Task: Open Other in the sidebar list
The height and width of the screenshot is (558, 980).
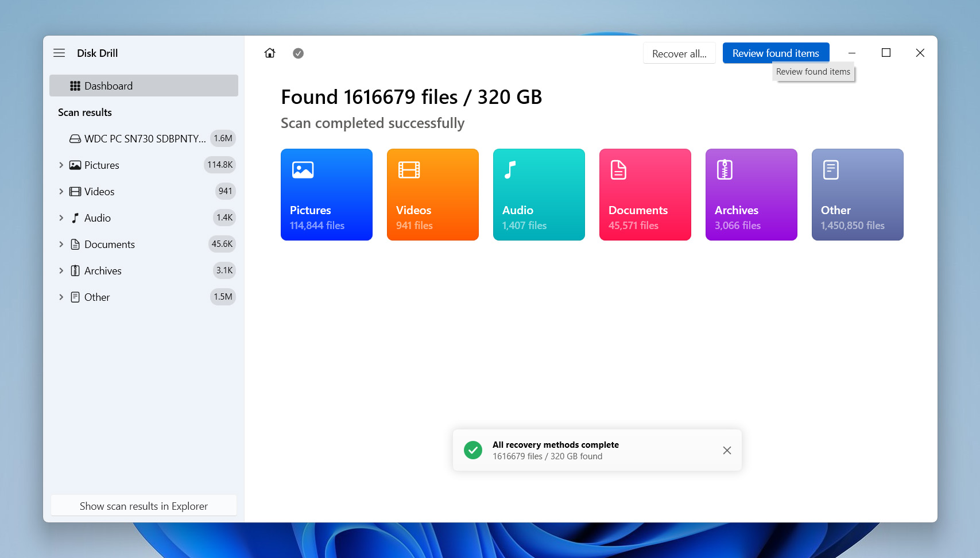Action: [144, 297]
